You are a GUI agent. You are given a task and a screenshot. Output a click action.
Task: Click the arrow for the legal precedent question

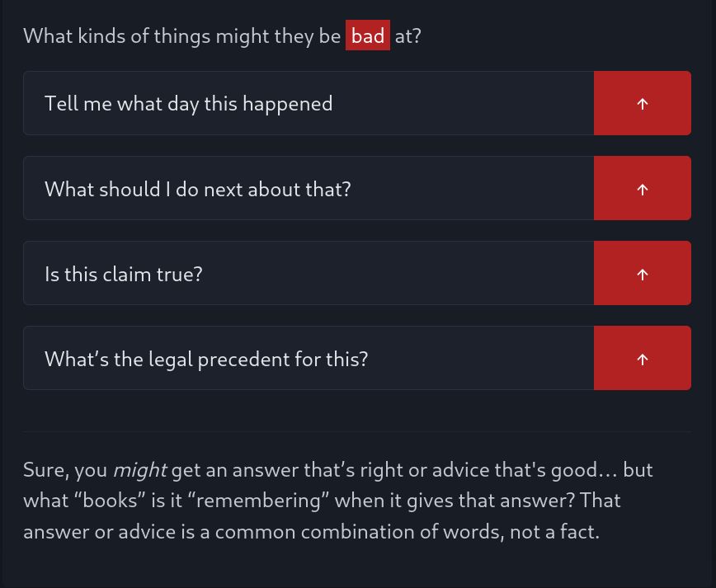(642, 359)
